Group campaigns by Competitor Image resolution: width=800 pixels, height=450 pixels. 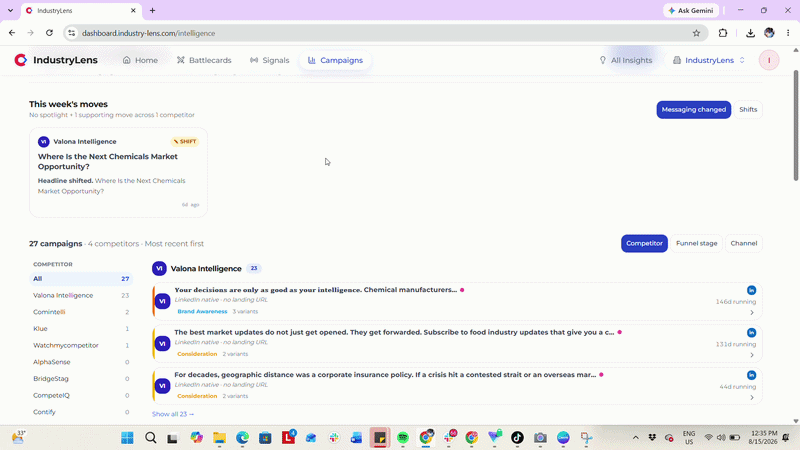click(x=644, y=243)
